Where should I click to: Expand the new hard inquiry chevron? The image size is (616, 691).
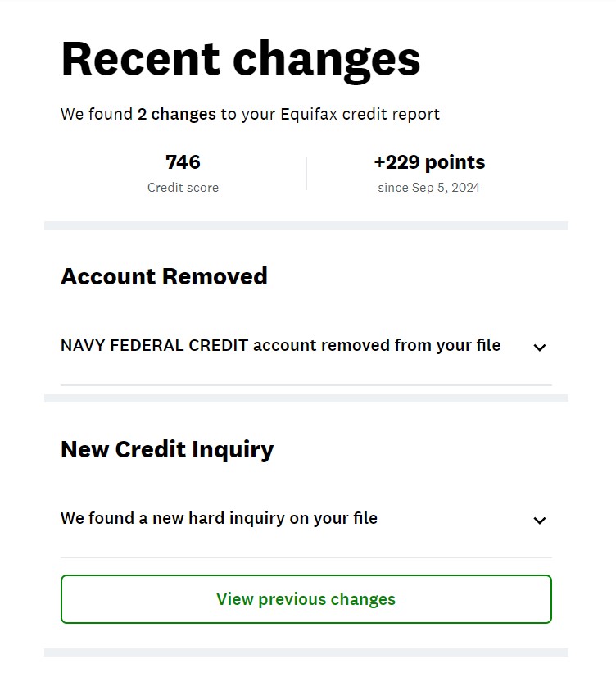click(x=539, y=521)
